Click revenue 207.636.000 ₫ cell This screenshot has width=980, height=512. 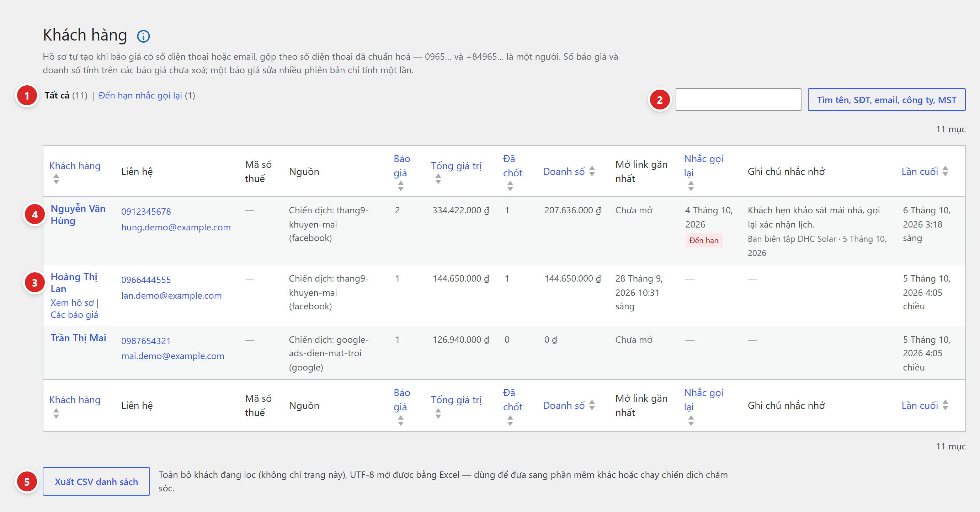click(x=572, y=210)
